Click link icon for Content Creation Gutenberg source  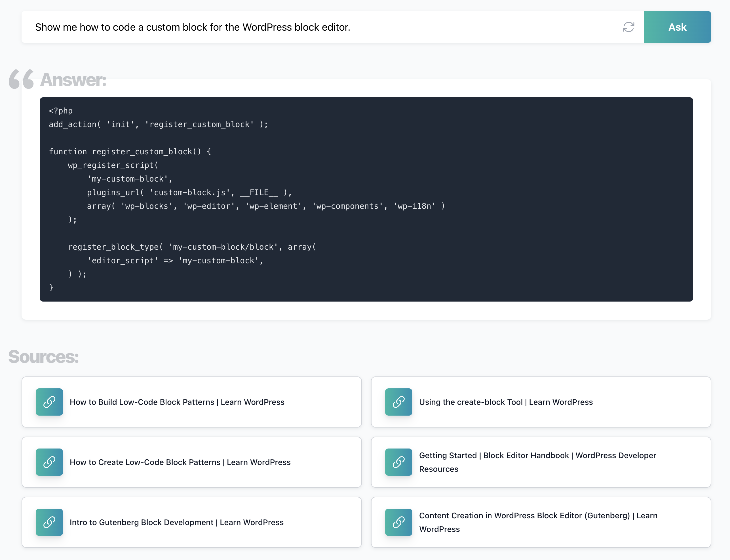pyautogui.click(x=398, y=522)
